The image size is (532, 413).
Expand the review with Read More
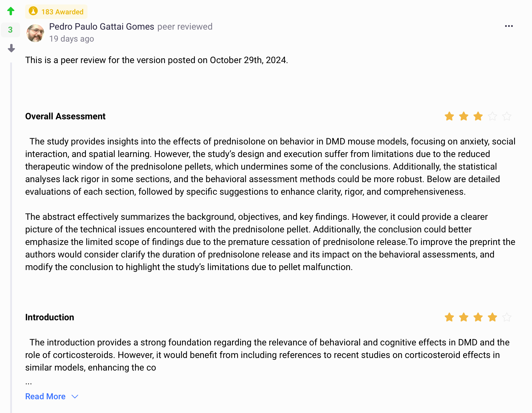pyautogui.click(x=45, y=397)
